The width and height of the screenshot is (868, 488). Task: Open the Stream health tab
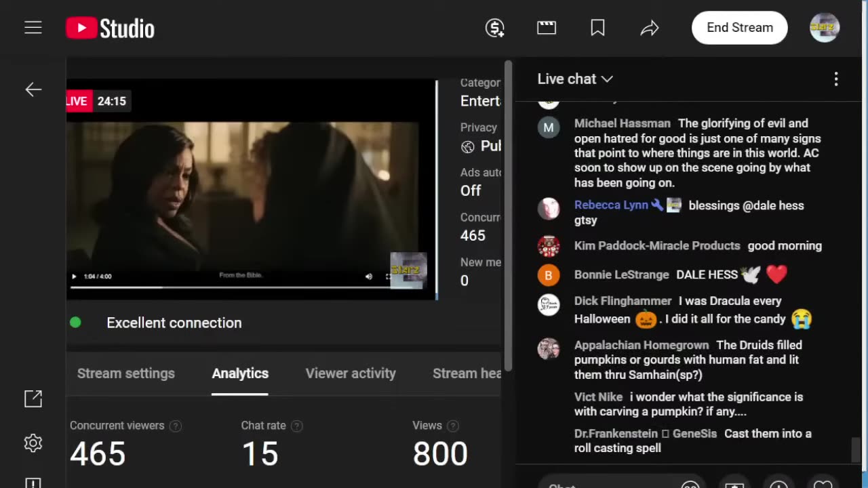[x=467, y=373]
